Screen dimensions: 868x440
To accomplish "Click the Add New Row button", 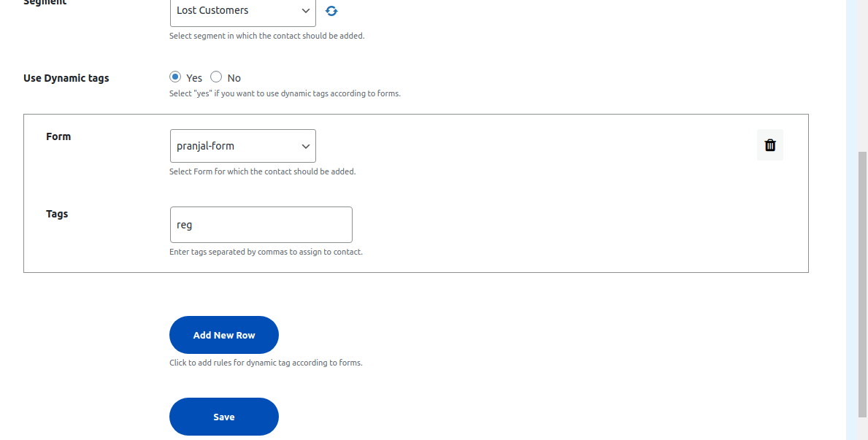I will (224, 335).
